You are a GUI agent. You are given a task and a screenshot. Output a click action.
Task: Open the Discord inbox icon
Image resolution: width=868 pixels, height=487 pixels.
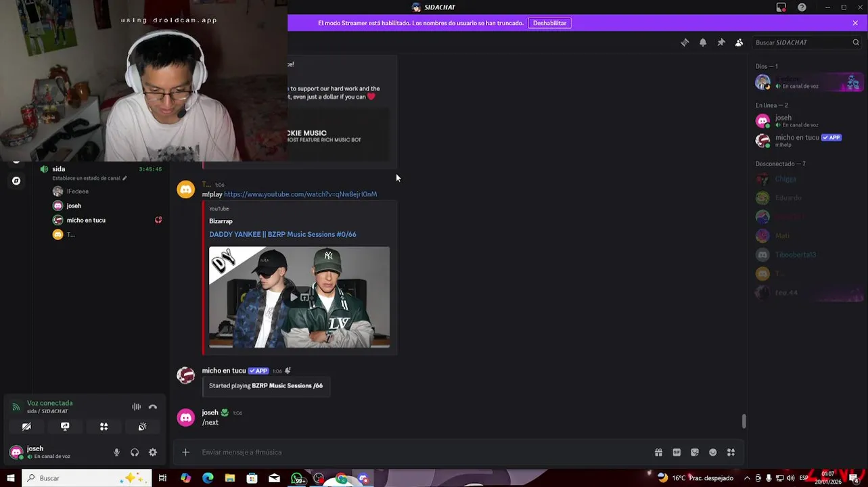point(781,7)
